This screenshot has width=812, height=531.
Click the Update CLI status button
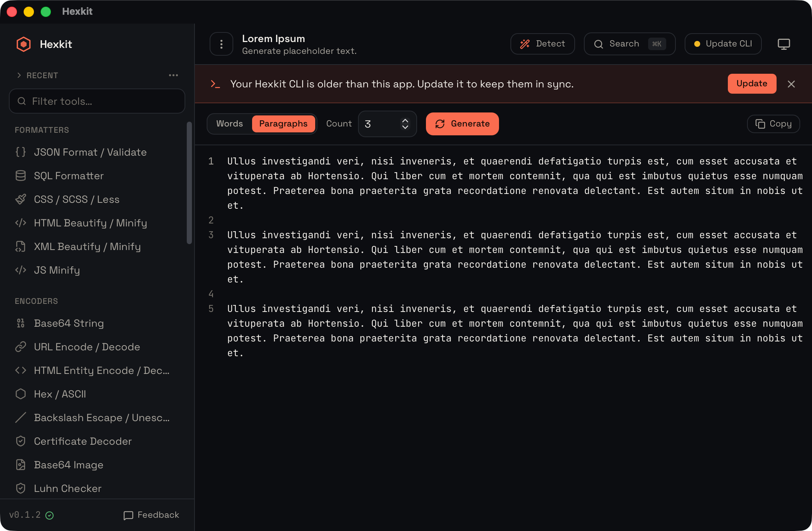[x=723, y=44]
